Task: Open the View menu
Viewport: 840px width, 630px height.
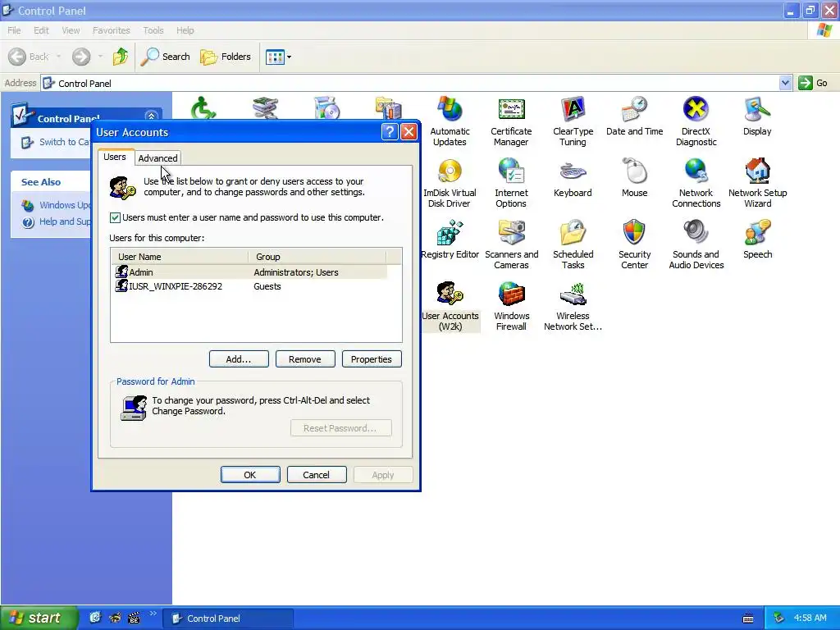Action: pyautogui.click(x=71, y=30)
